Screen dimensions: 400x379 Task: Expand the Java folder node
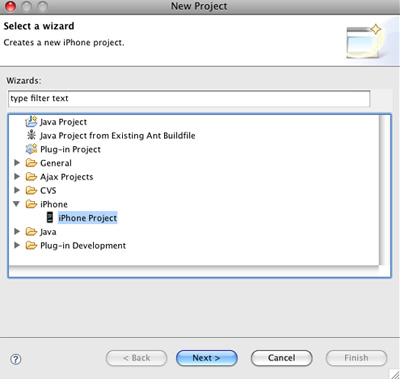[x=17, y=231]
